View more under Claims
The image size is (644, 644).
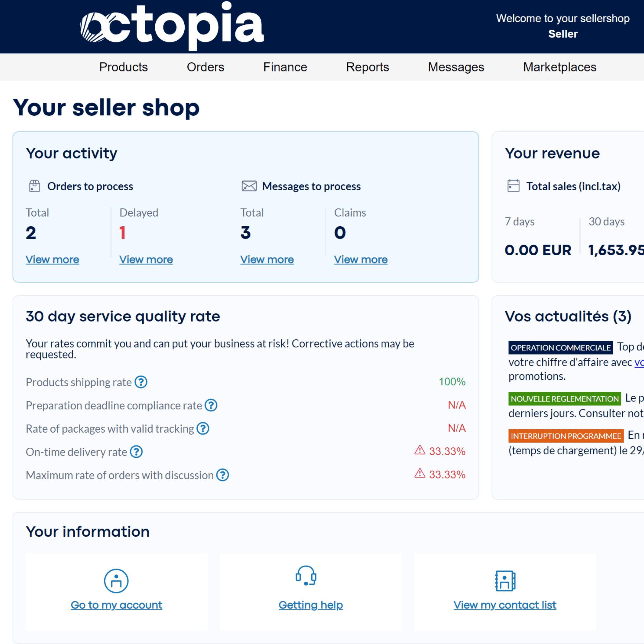pos(361,260)
